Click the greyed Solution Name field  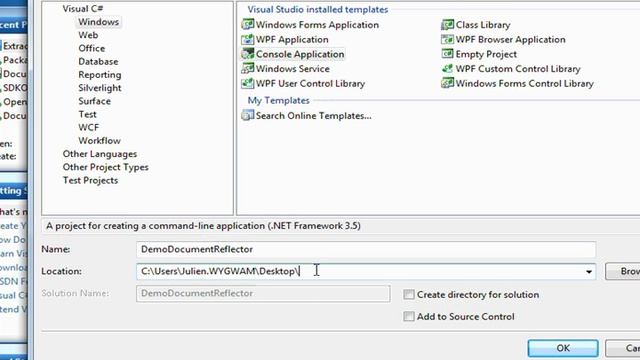[263, 293]
